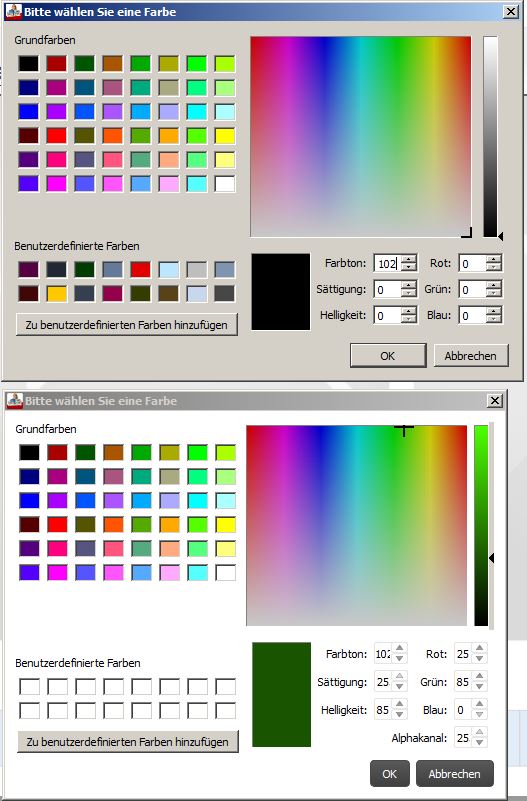Decrease the Sättigung value in the upper dialog
Image resolution: width=527 pixels, height=801 pixels.
408,293
